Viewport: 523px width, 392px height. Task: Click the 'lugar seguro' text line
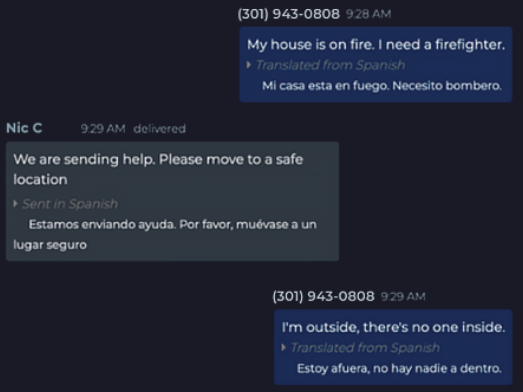50,245
